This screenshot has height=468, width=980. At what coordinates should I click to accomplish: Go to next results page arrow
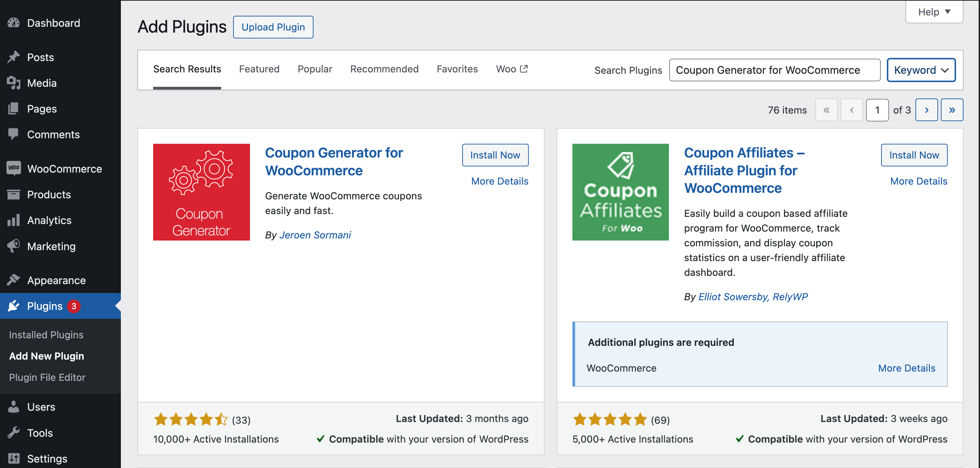tap(927, 110)
